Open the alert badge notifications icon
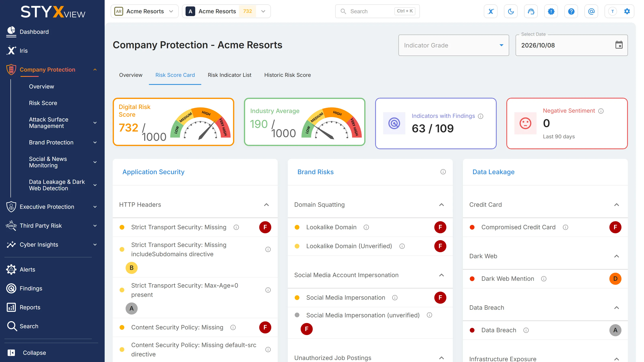 tap(551, 11)
